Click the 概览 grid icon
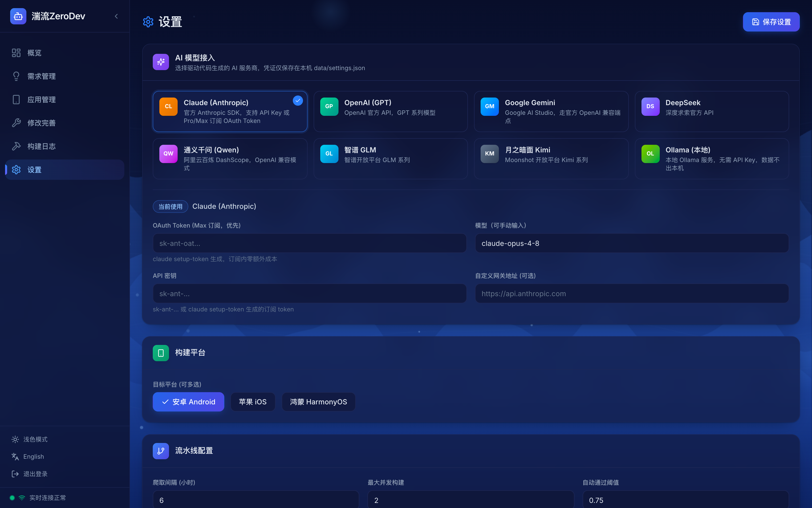This screenshot has height=508, width=812. pyautogui.click(x=16, y=53)
